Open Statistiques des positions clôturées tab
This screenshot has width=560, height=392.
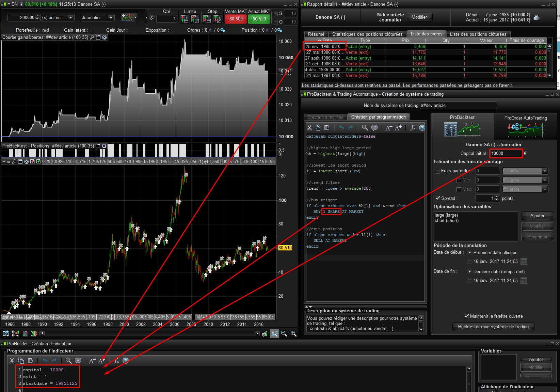click(367, 34)
